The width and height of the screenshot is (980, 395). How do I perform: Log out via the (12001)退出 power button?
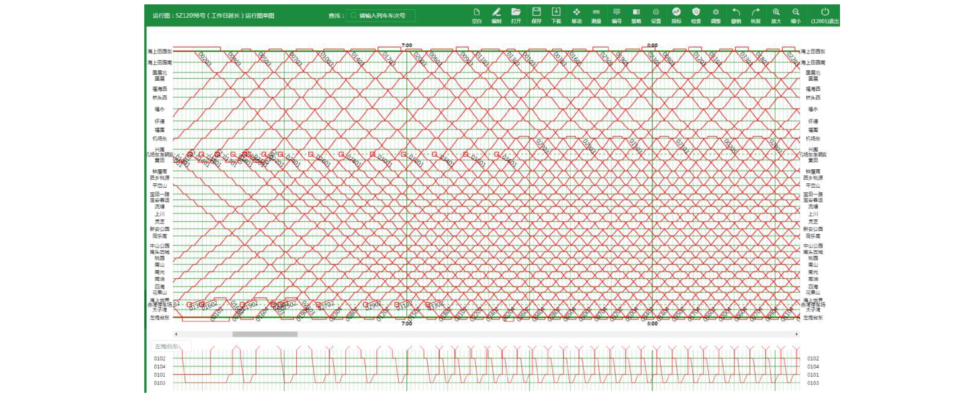[824, 15]
